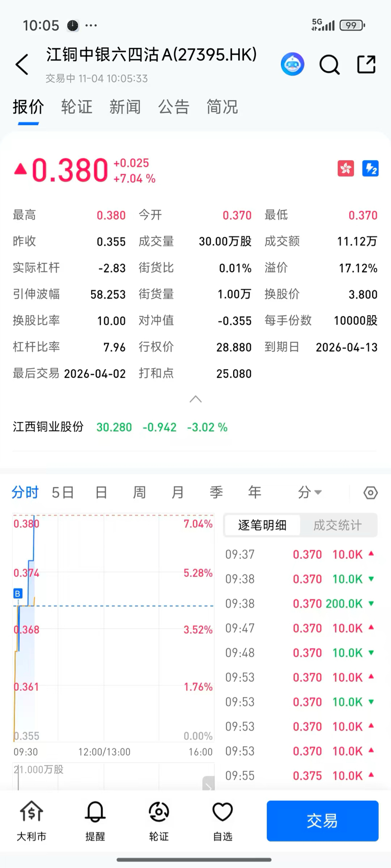391x868 pixels.
Task: Tap 溢价 value 17.12%
Action: point(358,268)
